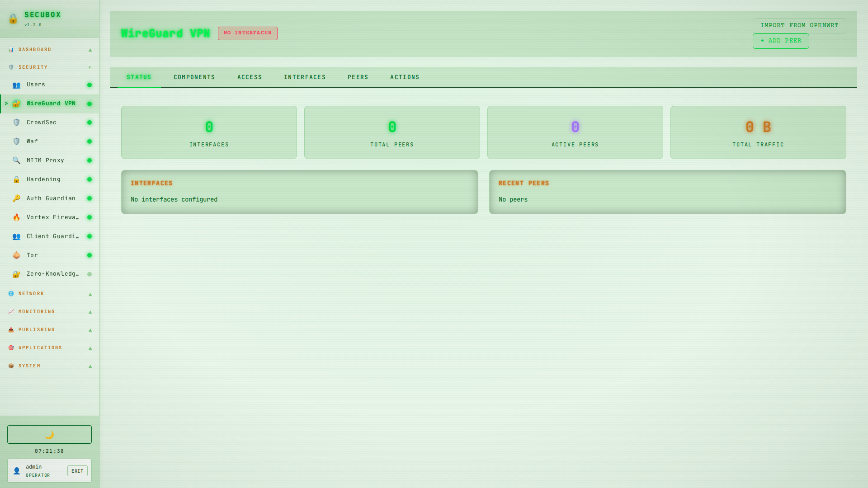Viewport: 868px width, 488px height.
Task: Open the Vortex Firewall flame icon
Action: point(16,217)
